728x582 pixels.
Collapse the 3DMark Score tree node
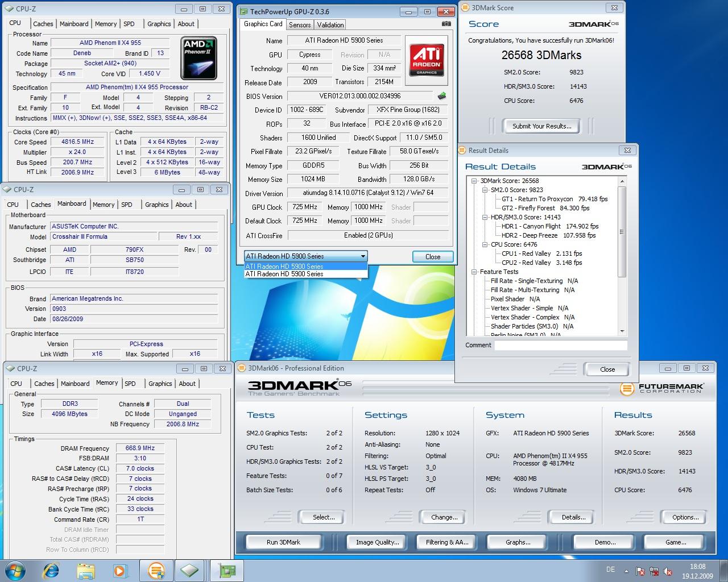(x=474, y=181)
